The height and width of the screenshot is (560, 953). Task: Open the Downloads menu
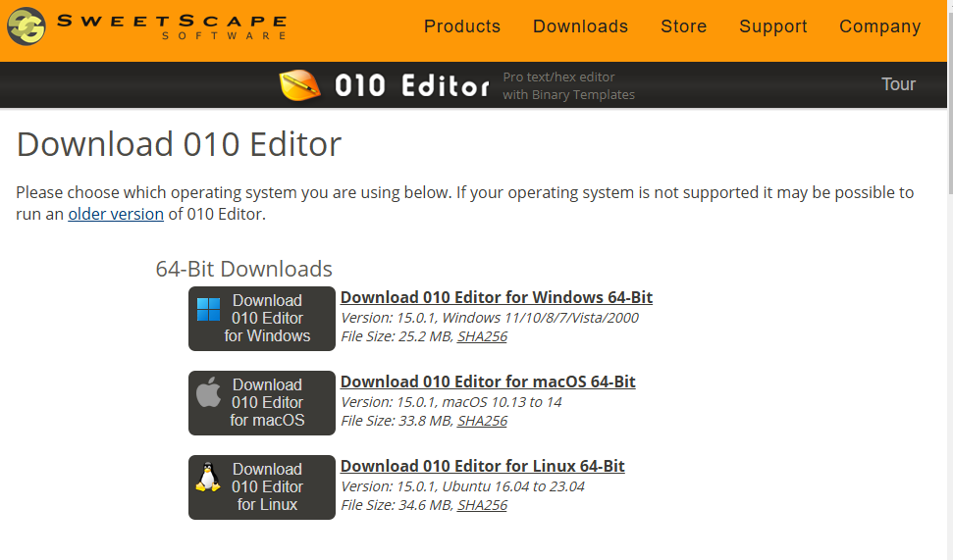click(580, 26)
